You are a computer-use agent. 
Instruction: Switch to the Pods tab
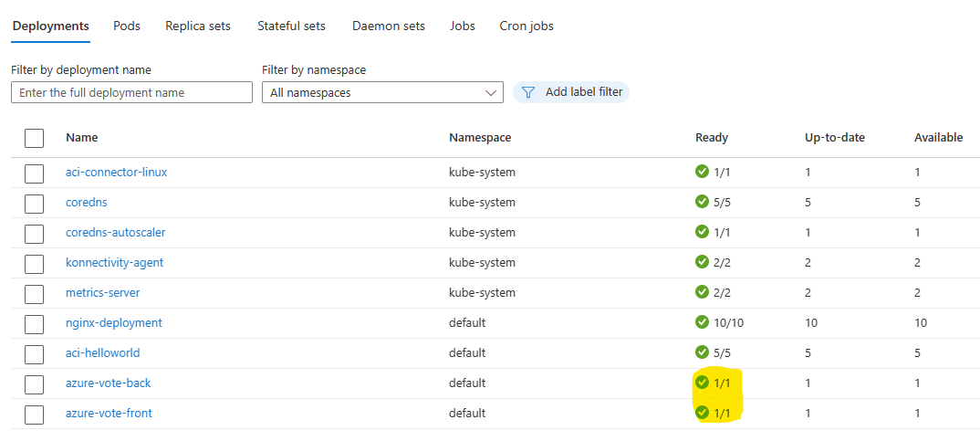(x=127, y=26)
